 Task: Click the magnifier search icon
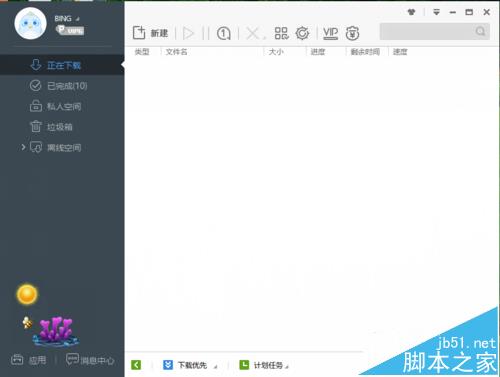point(480,32)
